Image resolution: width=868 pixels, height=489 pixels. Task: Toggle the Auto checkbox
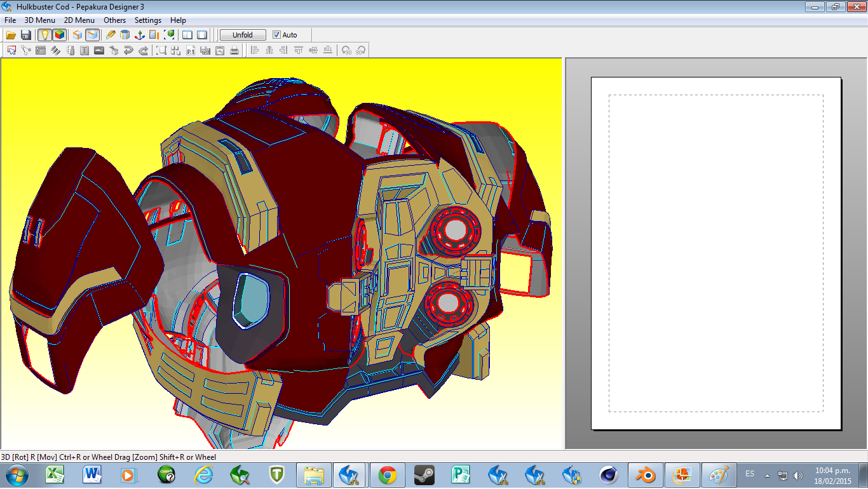pos(285,35)
